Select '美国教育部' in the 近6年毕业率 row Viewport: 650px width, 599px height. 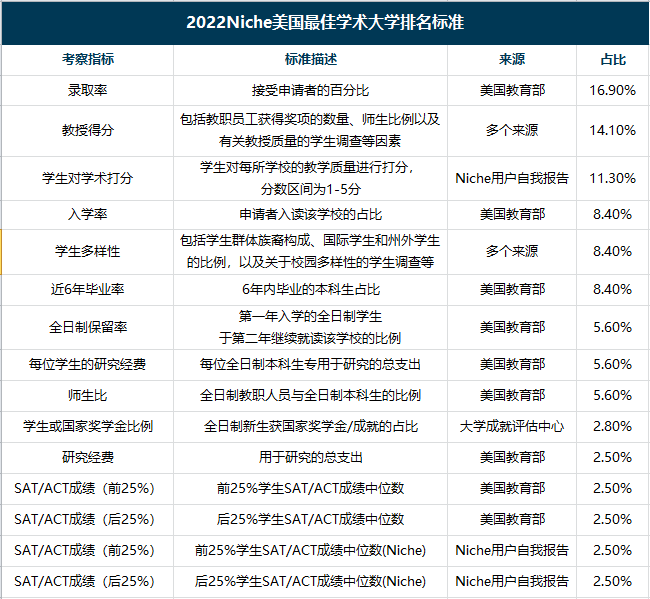pos(512,289)
